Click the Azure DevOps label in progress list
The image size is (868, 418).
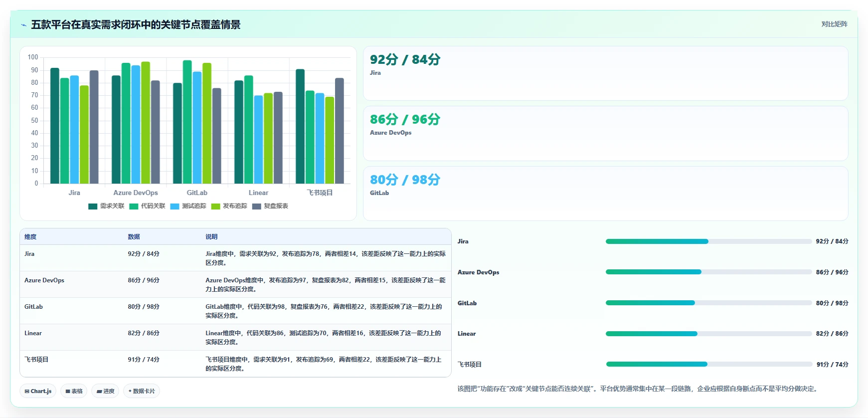pyautogui.click(x=478, y=272)
